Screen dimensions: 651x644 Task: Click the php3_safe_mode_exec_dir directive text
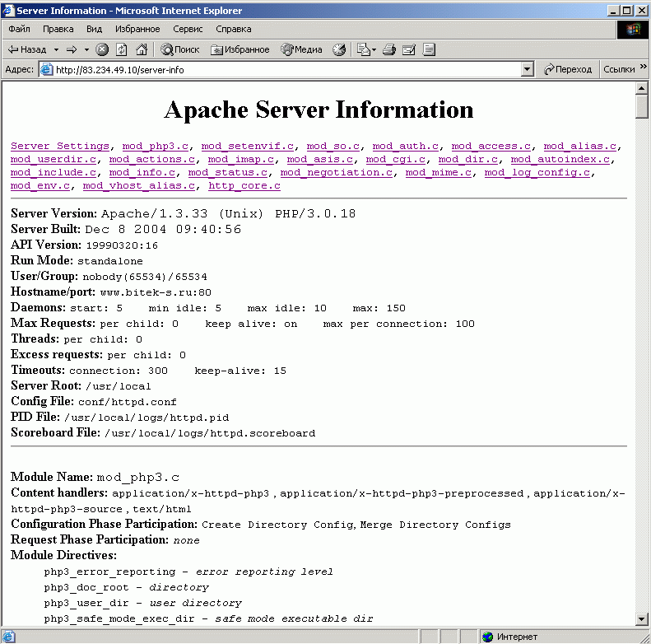[119, 619]
